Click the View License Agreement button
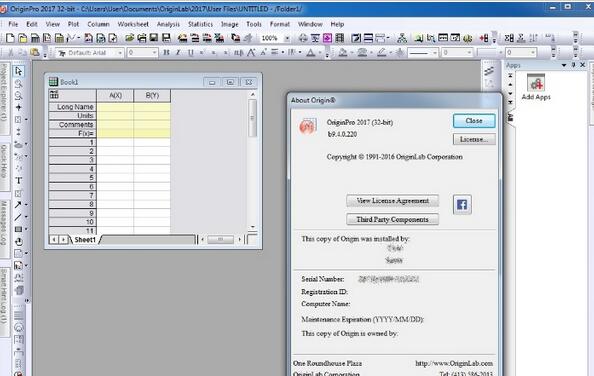 point(392,201)
